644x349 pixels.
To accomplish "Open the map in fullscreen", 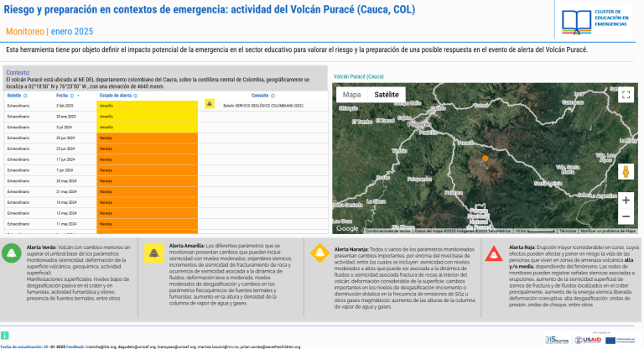I will point(625,95).
